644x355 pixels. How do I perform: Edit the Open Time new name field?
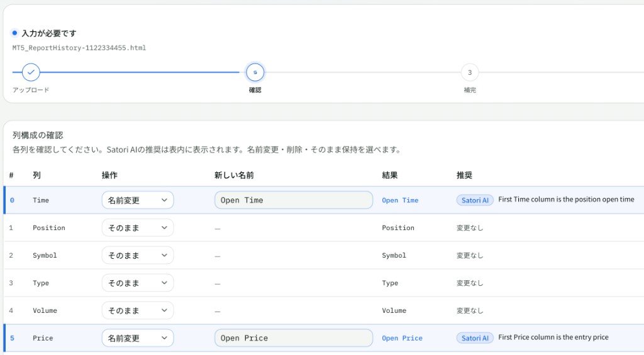(x=294, y=200)
